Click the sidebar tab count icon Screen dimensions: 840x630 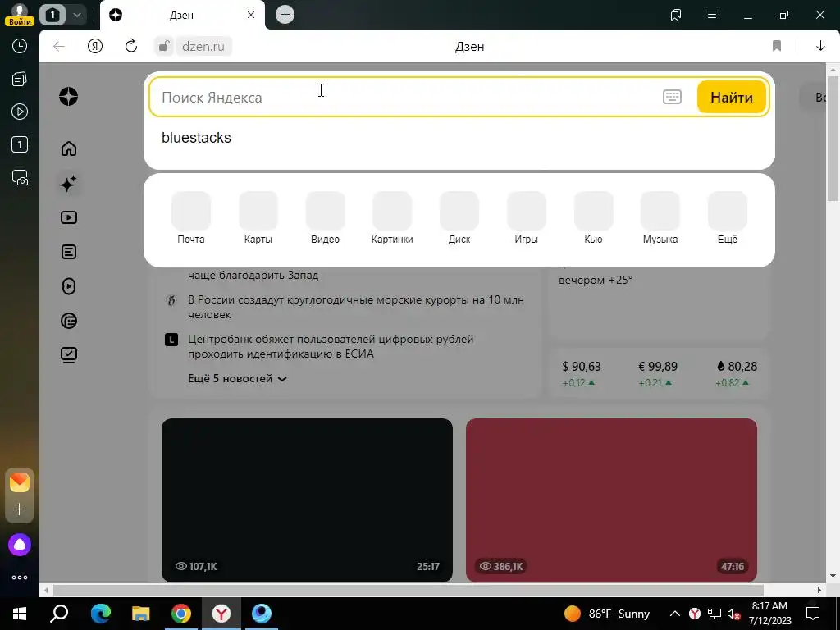click(x=20, y=144)
